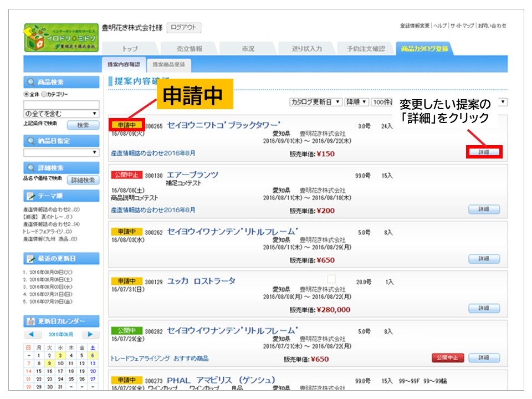This screenshot has width=532, height=399.
Task: Click the テーマ順 pencil icon
Action: pos(30,196)
